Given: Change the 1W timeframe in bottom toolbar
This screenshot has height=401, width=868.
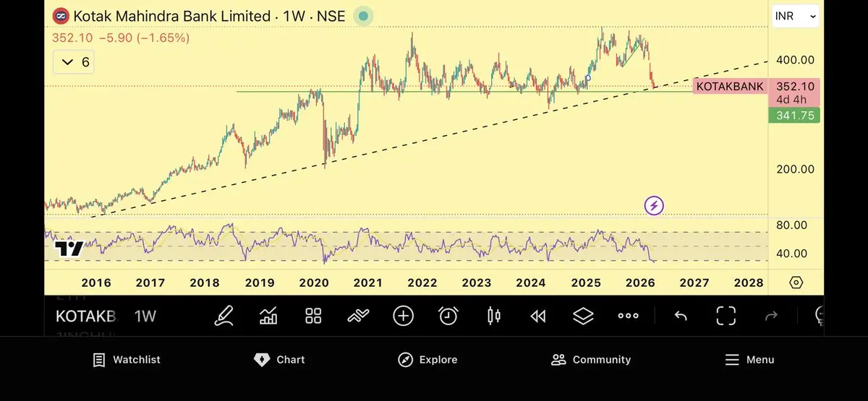Looking at the screenshot, I should (x=145, y=316).
